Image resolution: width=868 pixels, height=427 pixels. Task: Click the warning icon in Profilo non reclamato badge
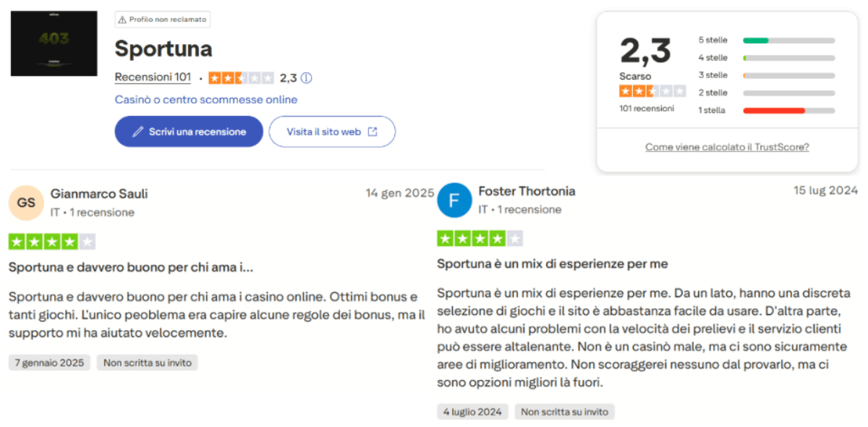tap(122, 20)
